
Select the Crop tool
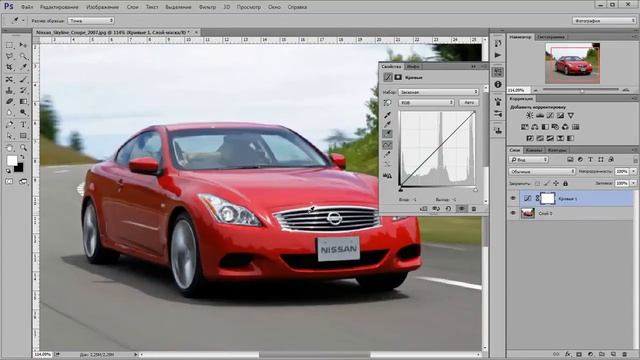[x=9, y=67]
